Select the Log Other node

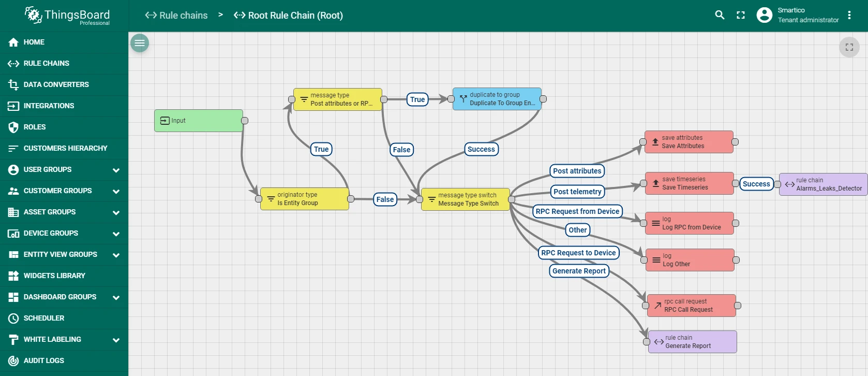tap(690, 260)
